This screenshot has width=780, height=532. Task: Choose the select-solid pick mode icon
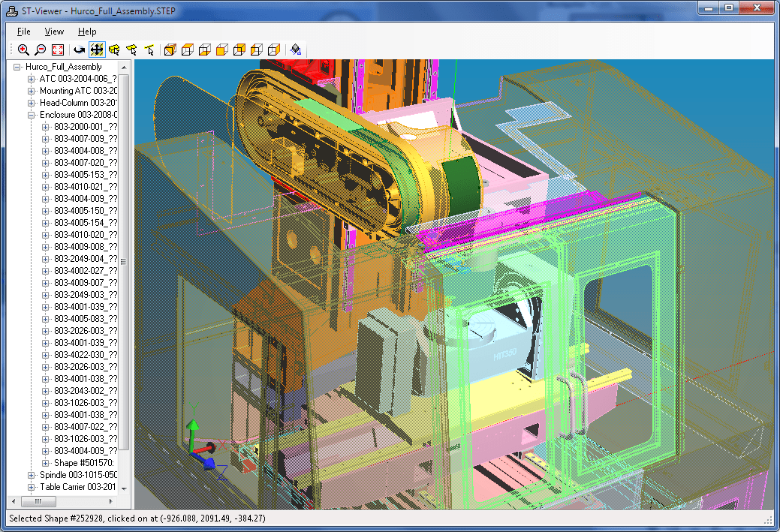pyautogui.click(x=114, y=50)
